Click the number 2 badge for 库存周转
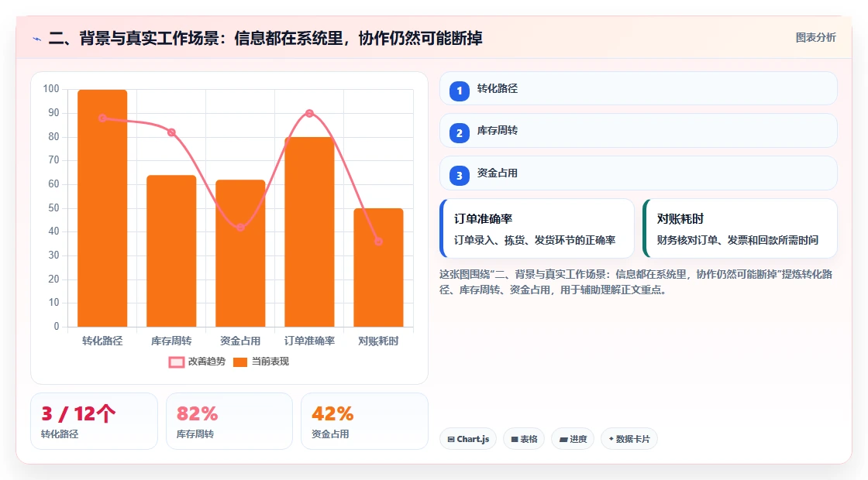868x480 pixels. point(459,132)
